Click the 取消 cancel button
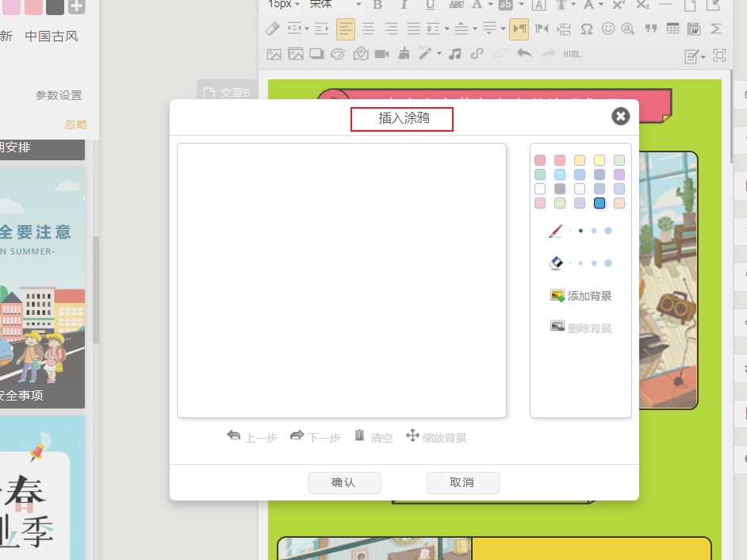Screen dimensions: 747x560 pos(462,482)
